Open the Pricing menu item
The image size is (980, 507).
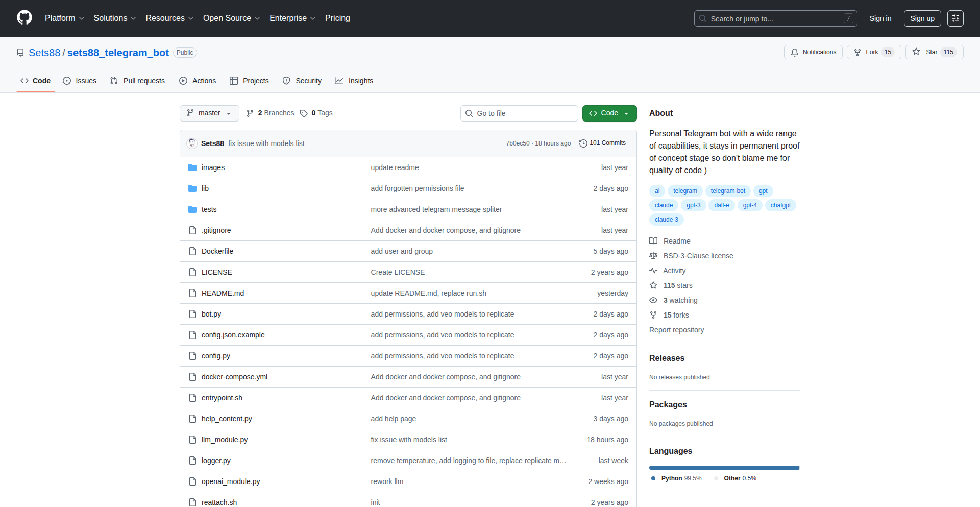(337, 18)
